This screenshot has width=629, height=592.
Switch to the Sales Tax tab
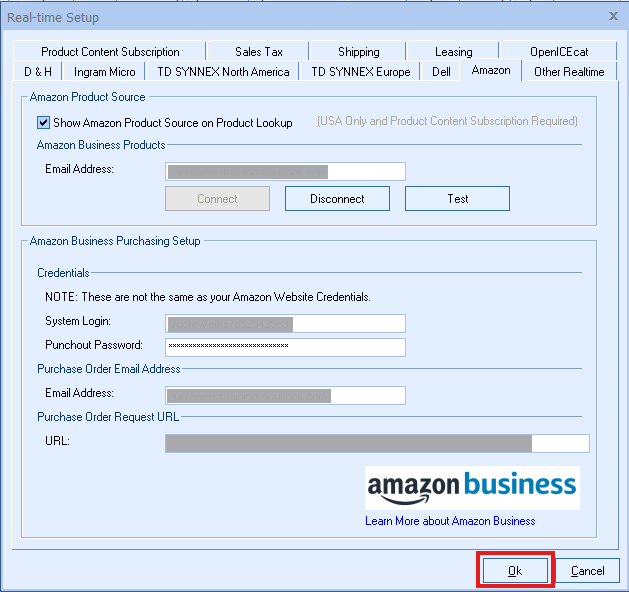coord(259,51)
